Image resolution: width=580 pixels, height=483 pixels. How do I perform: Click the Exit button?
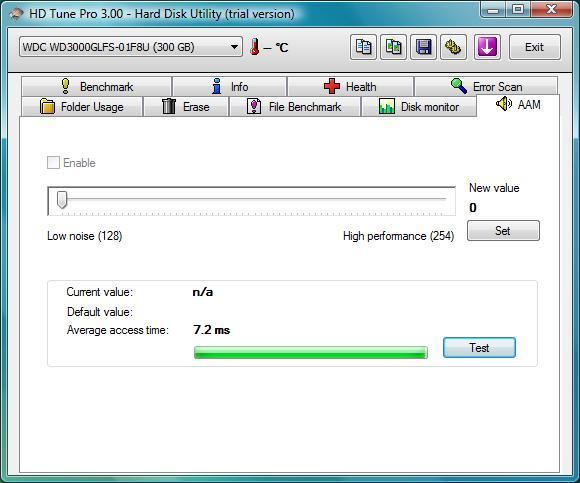click(535, 47)
